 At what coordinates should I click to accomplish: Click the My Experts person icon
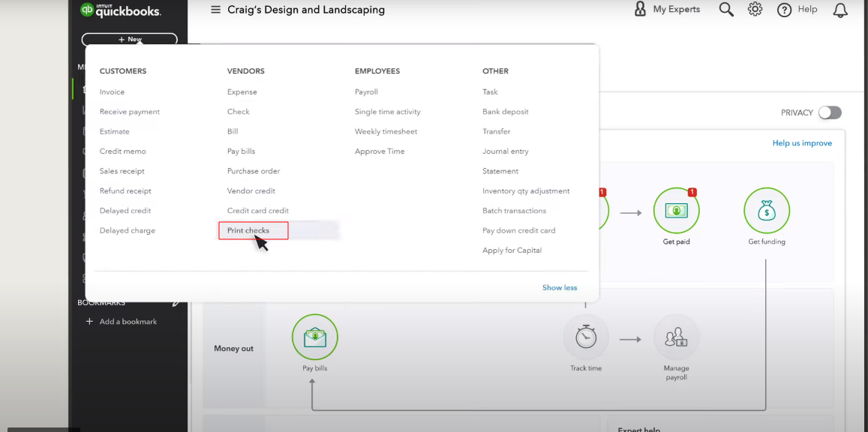pyautogui.click(x=640, y=10)
